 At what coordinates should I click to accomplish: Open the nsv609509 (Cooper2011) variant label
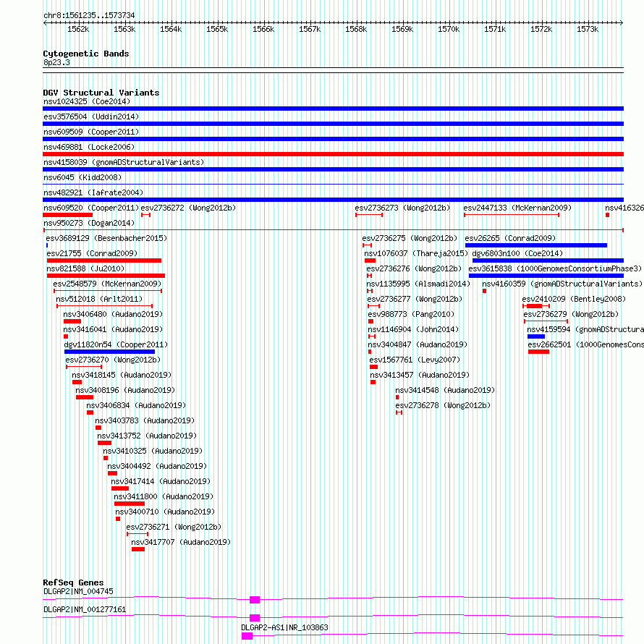[x=91, y=132]
